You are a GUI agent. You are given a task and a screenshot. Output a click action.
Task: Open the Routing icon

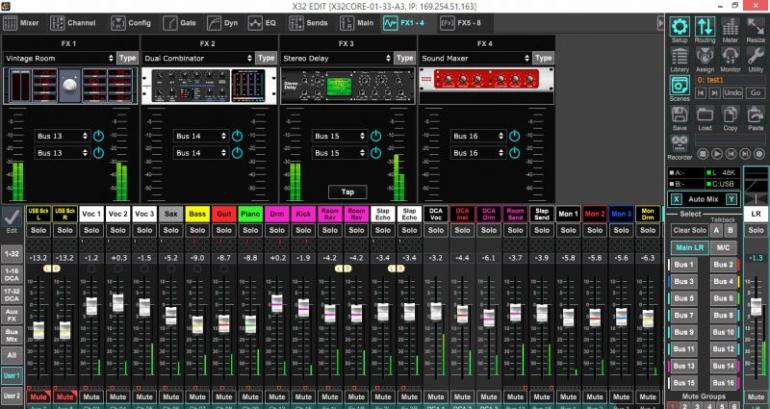(705, 27)
